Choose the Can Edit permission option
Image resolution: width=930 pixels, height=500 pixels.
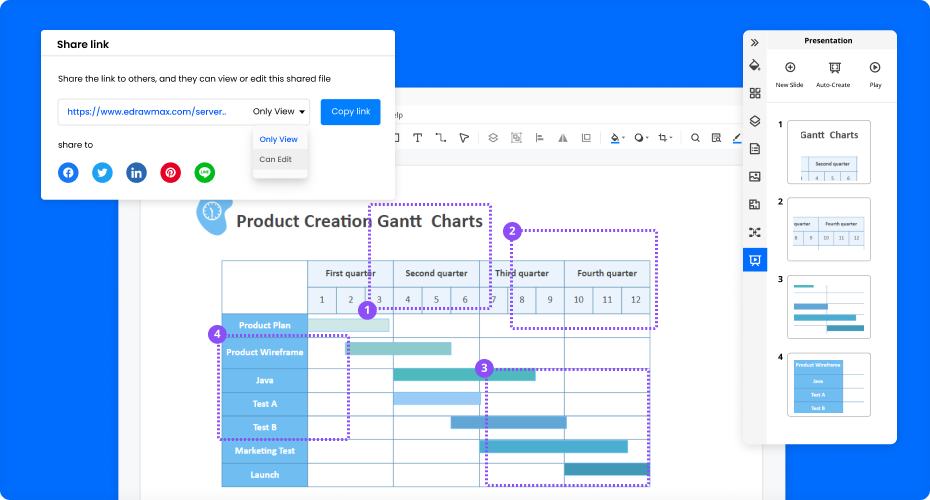pyautogui.click(x=276, y=159)
